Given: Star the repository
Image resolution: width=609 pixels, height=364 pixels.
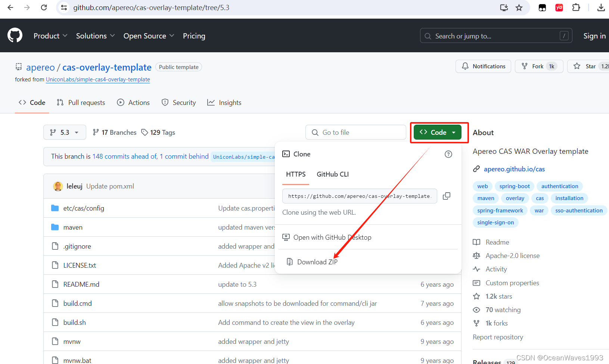Looking at the screenshot, I should (588, 66).
